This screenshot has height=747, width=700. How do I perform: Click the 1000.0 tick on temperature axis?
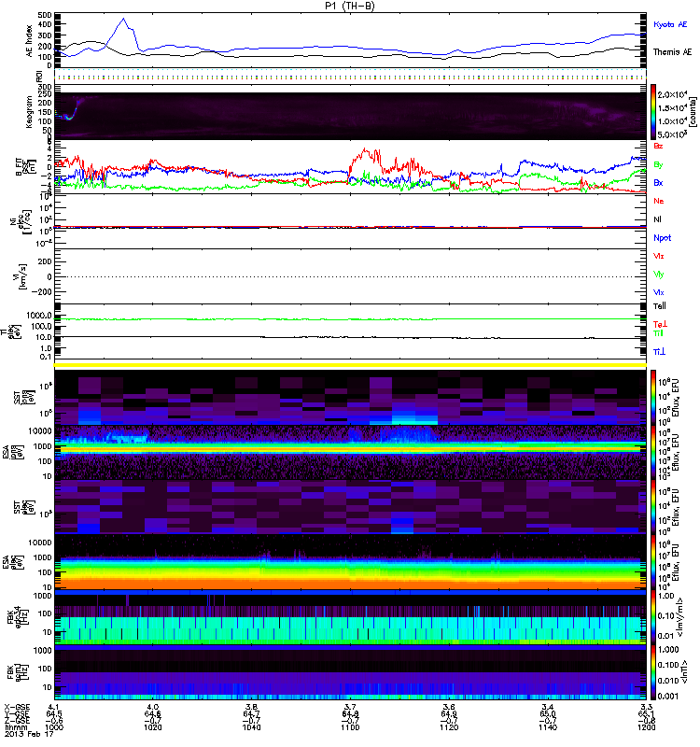tap(39, 316)
